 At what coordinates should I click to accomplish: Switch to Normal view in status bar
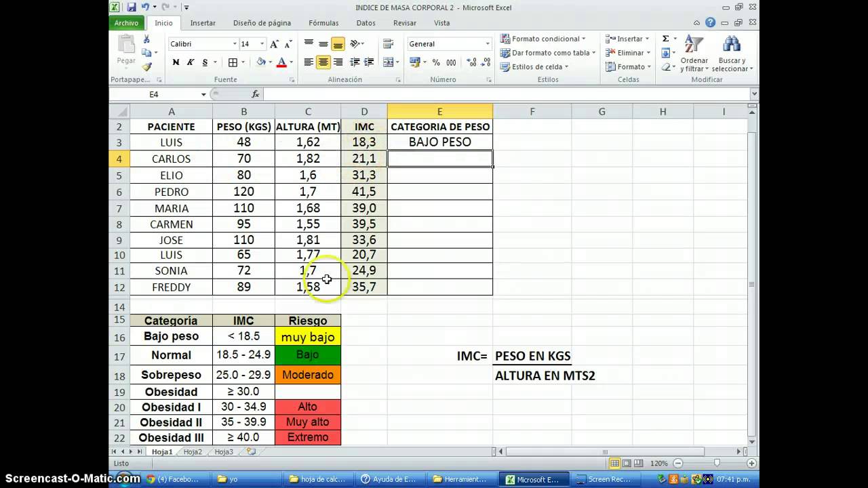(615, 463)
